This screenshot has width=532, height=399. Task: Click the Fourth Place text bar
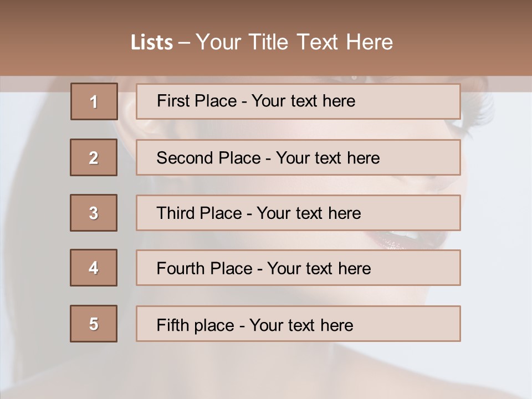[x=298, y=268]
